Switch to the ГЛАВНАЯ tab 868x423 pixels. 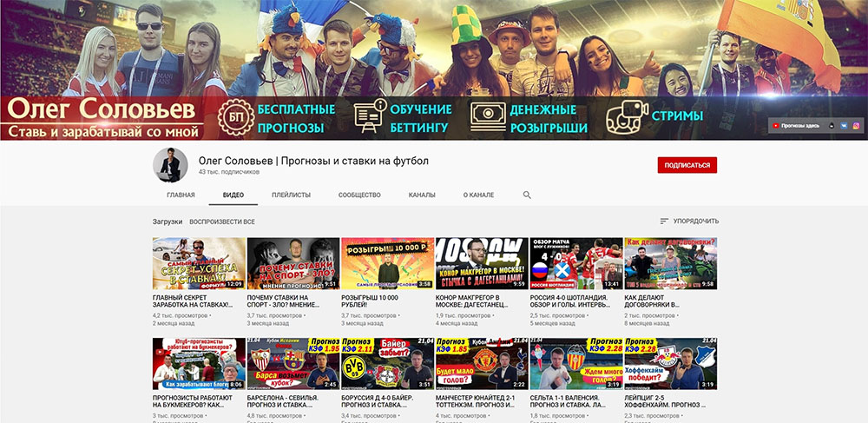[x=181, y=195]
